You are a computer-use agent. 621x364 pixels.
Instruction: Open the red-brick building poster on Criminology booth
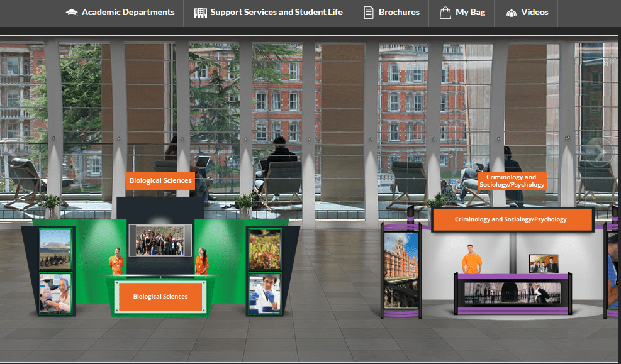pyautogui.click(x=401, y=270)
